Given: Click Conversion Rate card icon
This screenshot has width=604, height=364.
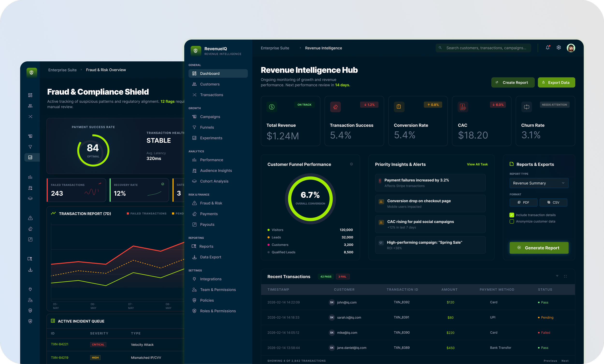Looking at the screenshot, I should tap(399, 107).
